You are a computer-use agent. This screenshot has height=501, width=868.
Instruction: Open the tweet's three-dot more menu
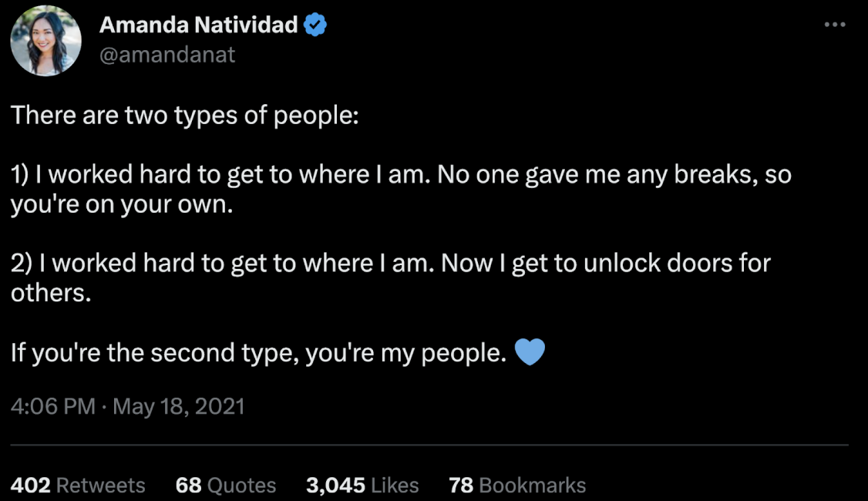coord(835,25)
